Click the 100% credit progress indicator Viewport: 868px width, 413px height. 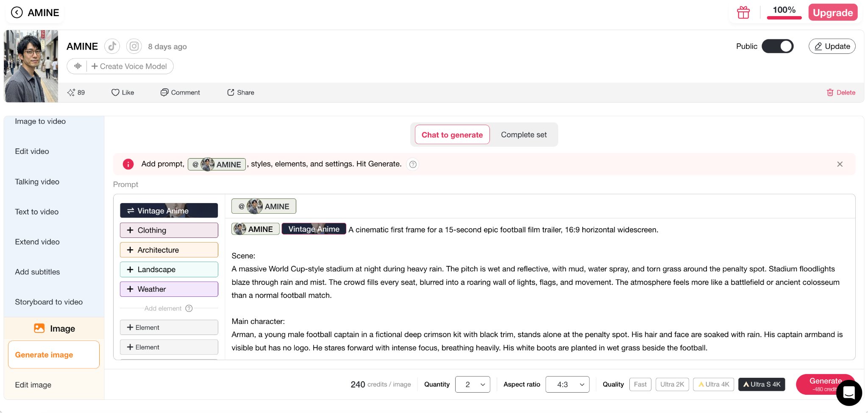pyautogui.click(x=784, y=12)
